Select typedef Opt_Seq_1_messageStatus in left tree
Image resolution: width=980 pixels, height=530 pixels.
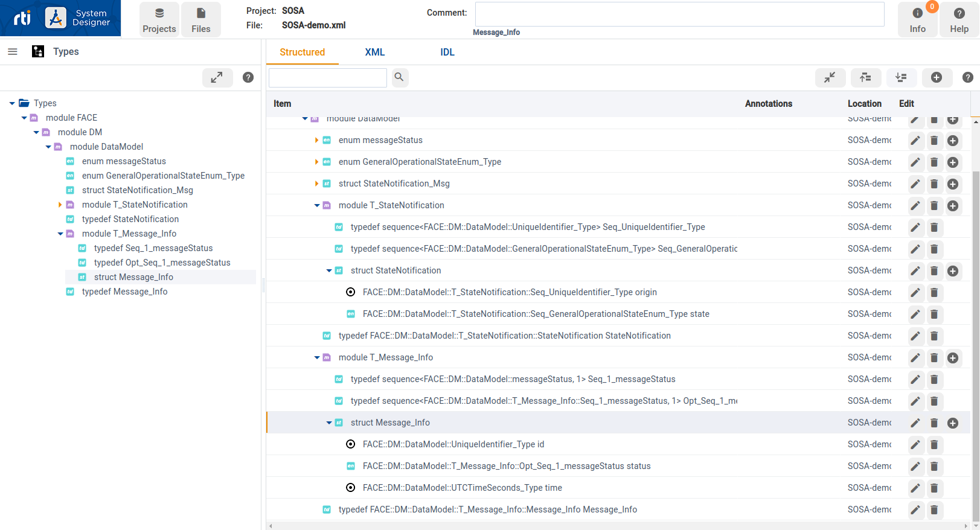coord(162,263)
